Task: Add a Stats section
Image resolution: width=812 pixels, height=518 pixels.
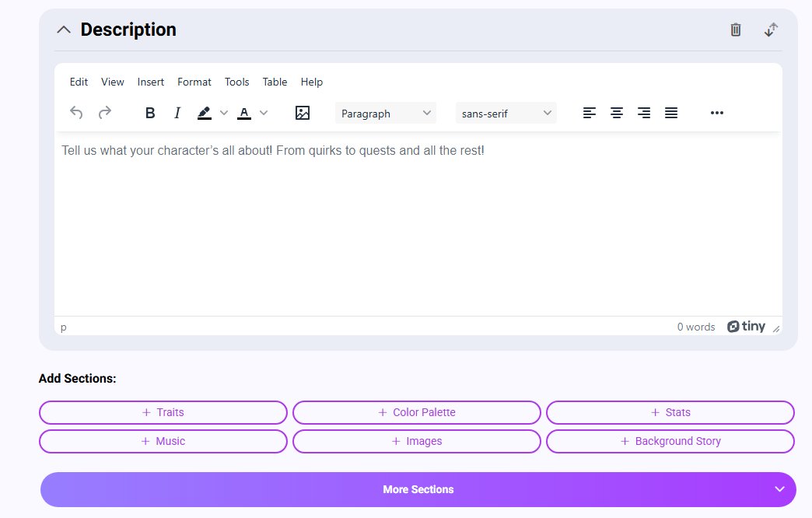Action: point(670,412)
